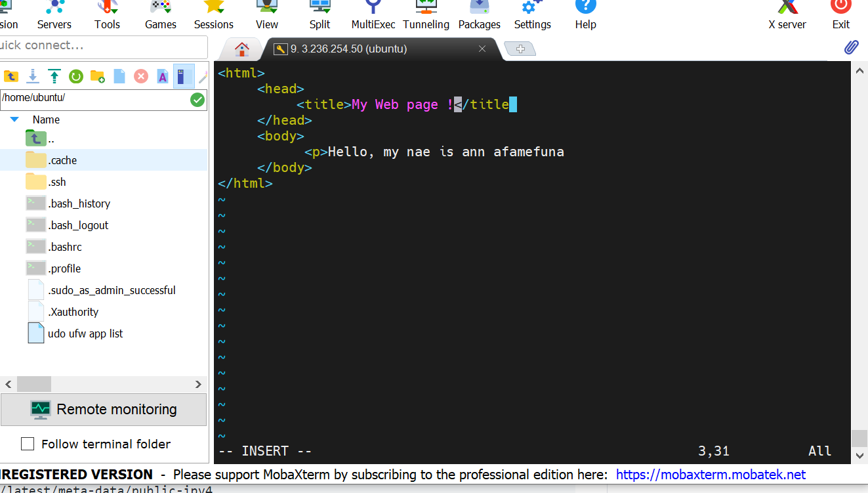Create a new file via toolbar icon
Screen dimensions: 868x493
[119, 77]
